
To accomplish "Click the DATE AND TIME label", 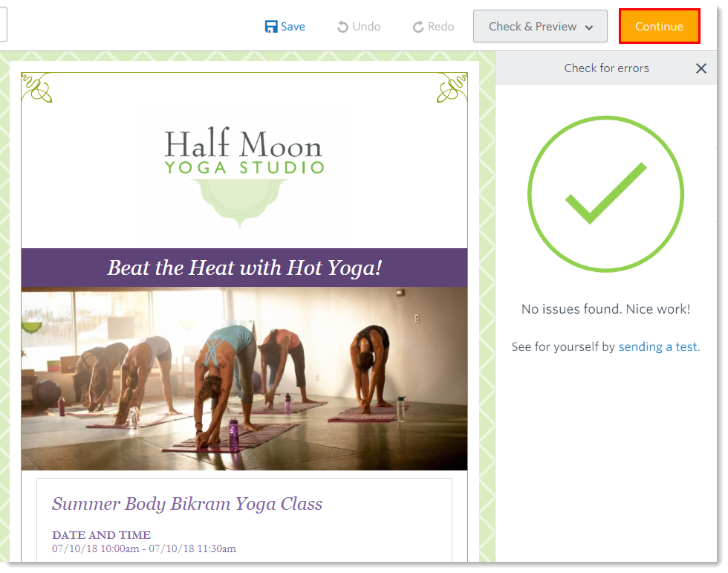I will (x=101, y=535).
